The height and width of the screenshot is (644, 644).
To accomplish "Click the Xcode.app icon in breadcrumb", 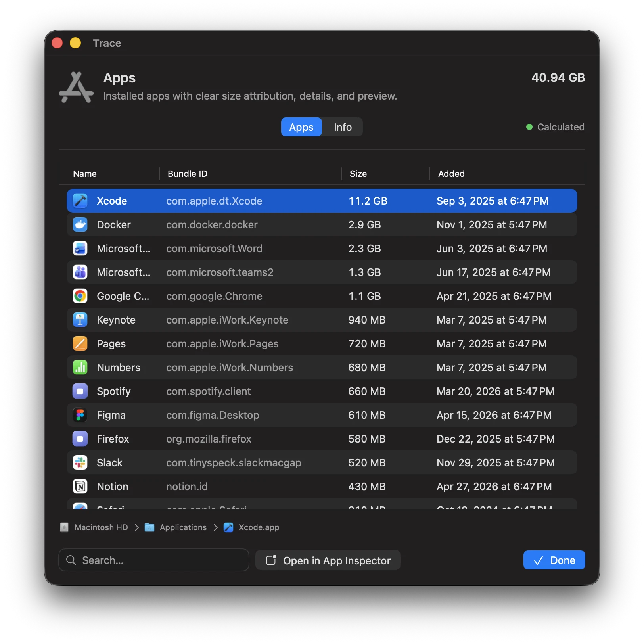I will click(x=228, y=527).
